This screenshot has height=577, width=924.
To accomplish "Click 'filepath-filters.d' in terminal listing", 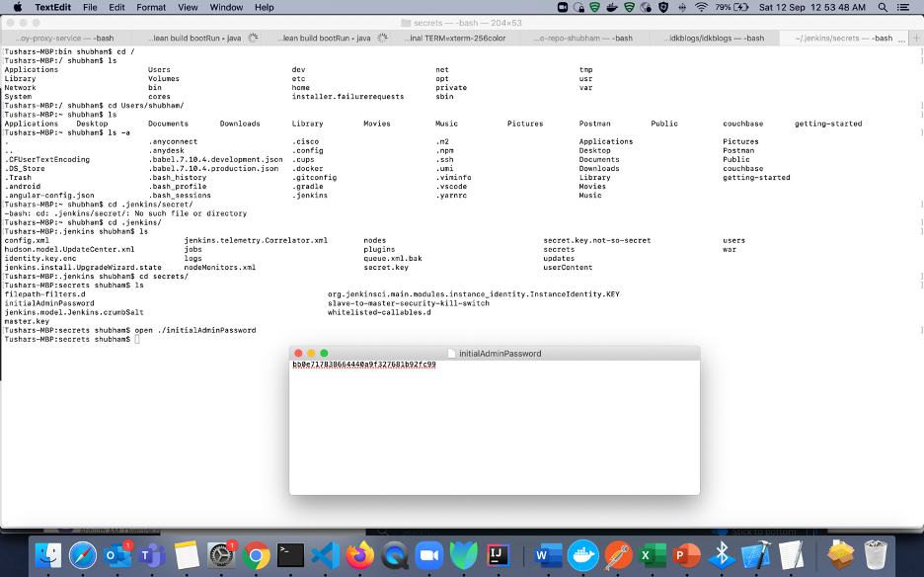I will point(44,294).
